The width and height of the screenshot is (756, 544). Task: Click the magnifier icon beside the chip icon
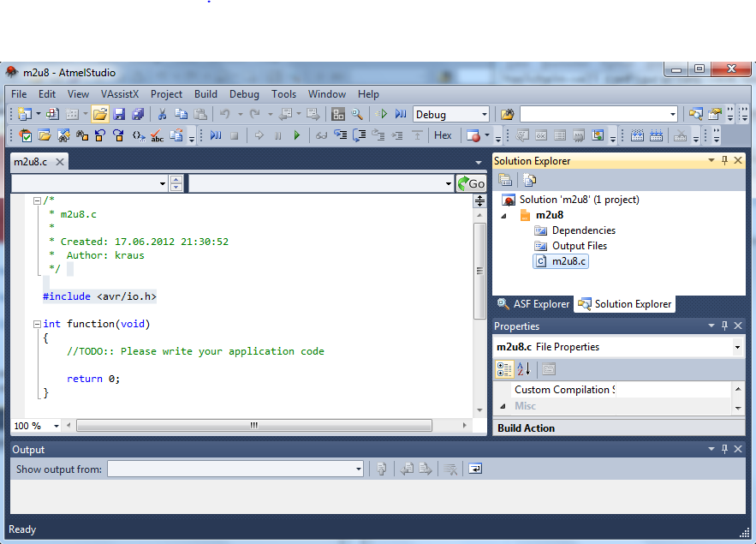[x=357, y=114]
